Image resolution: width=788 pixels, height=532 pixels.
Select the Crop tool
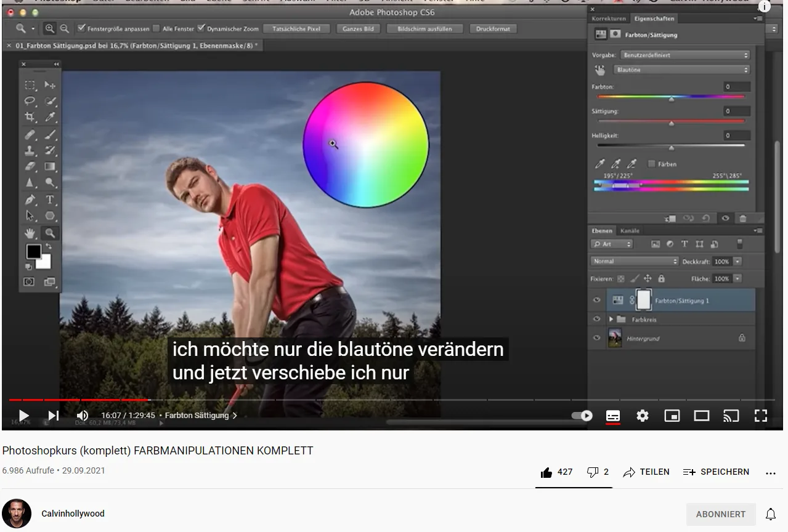30,116
